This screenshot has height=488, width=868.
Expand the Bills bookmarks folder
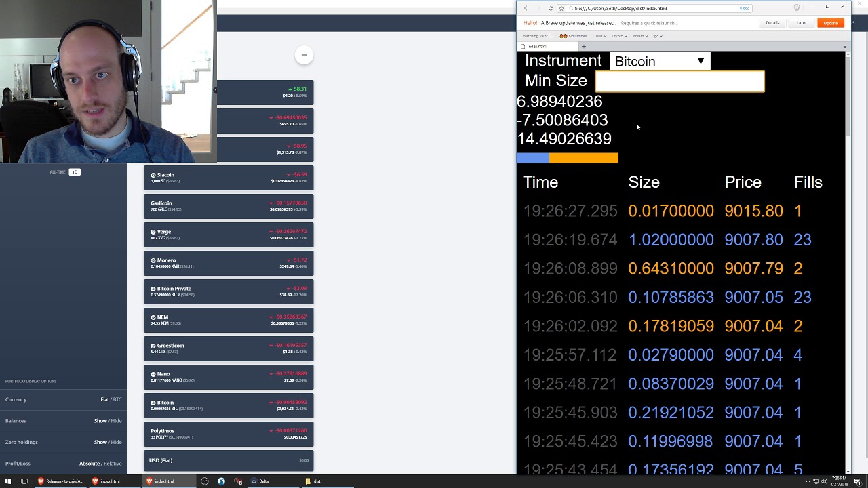click(601, 36)
